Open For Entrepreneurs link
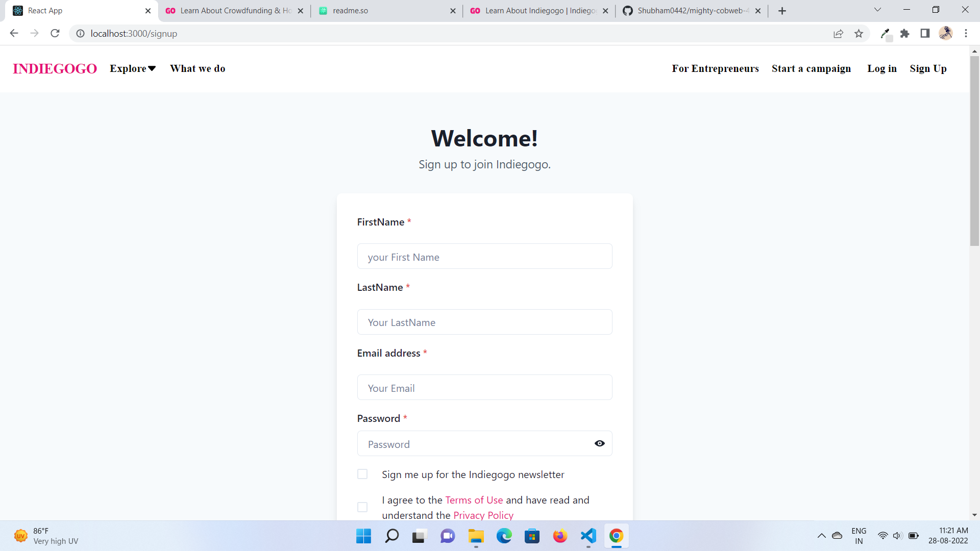The width and height of the screenshot is (980, 551). [x=715, y=68]
